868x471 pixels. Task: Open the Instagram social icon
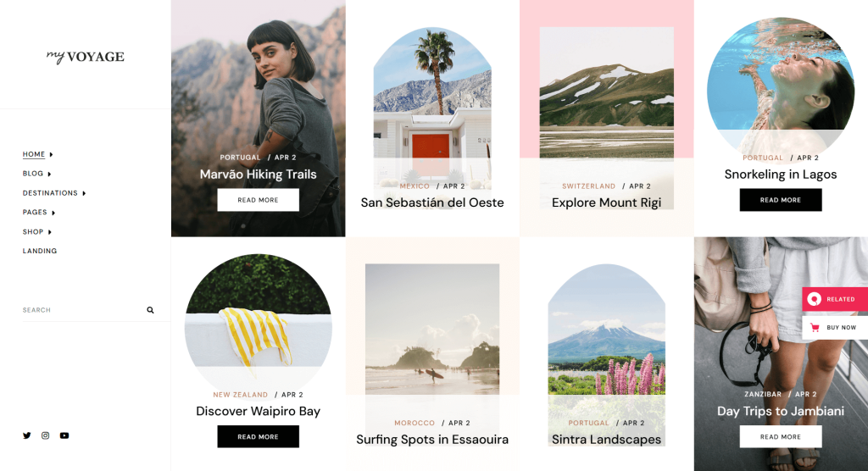coord(46,435)
